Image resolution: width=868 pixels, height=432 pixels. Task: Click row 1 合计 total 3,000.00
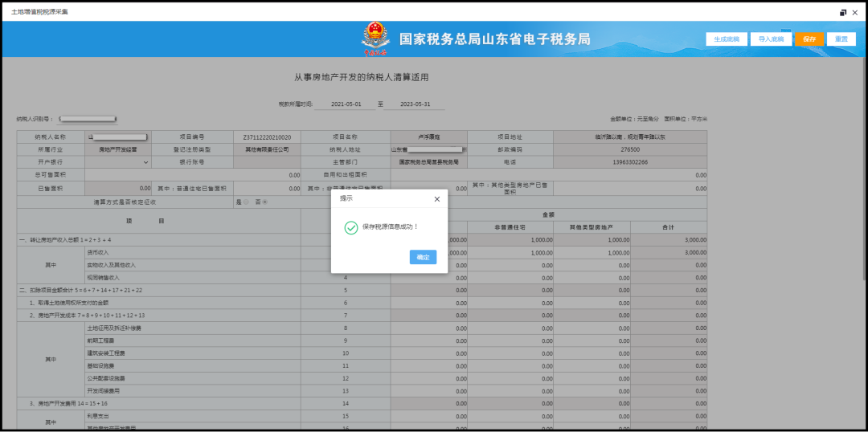tap(669, 240)
